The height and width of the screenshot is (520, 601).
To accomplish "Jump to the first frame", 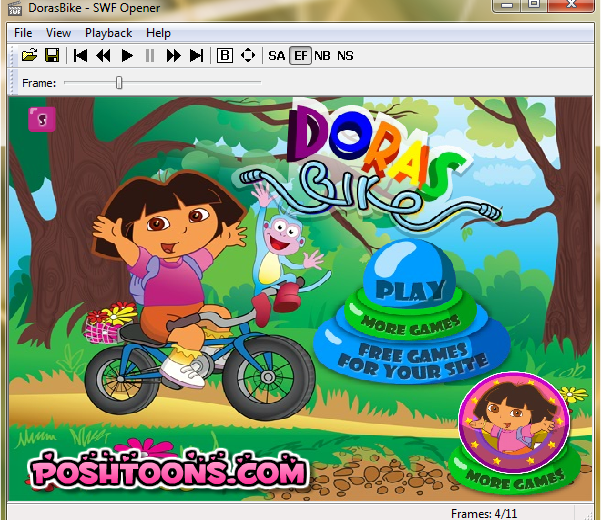I will [80, 56].
